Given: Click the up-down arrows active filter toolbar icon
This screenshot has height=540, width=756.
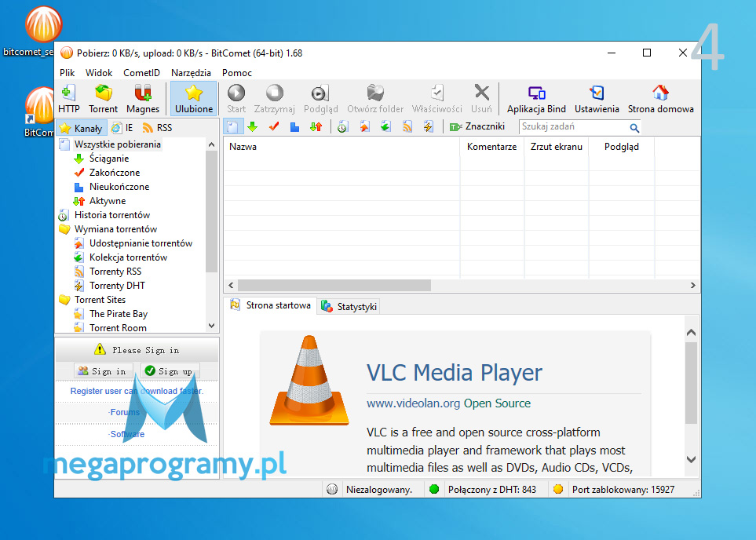Looking at the screenshot, I should click(x=316, y=127).
